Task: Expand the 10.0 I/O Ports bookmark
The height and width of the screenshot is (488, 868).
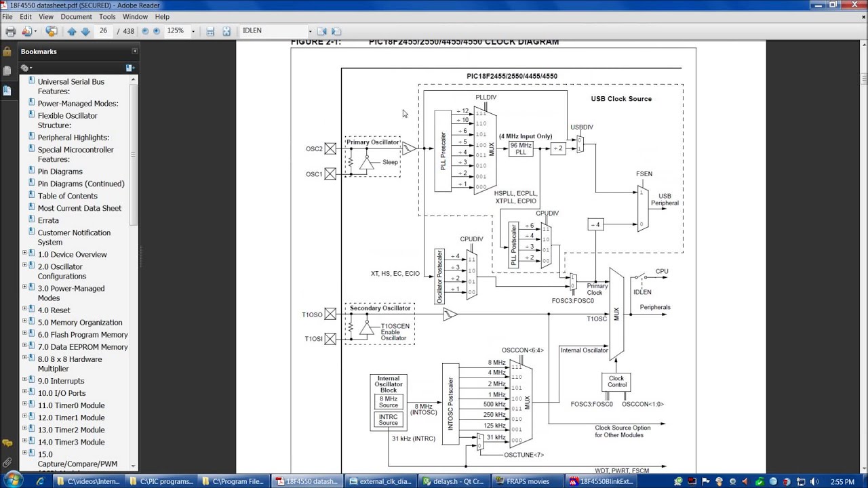Action: click(x=25, y=392)
